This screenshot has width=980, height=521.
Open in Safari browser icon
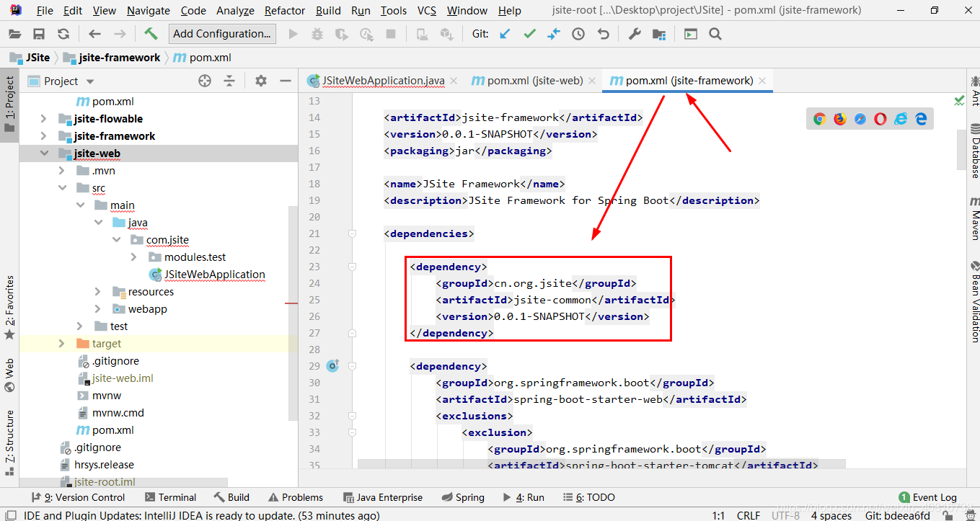860,119
